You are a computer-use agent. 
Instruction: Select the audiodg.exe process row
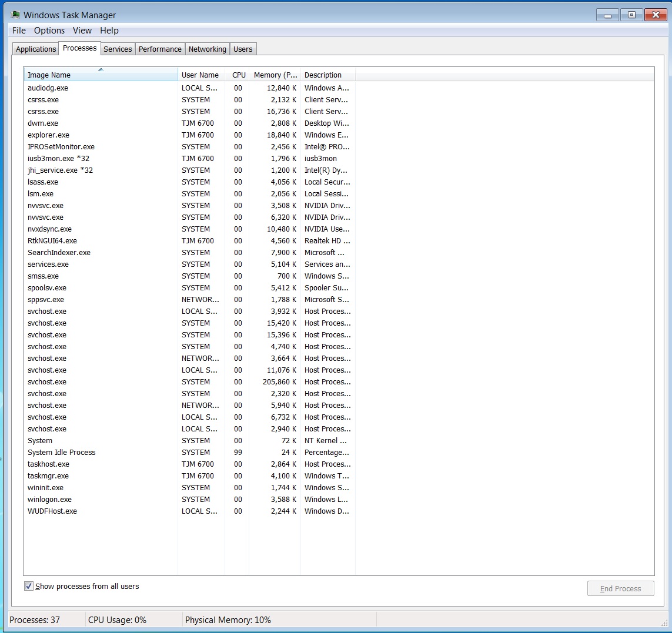click(189, 88)
